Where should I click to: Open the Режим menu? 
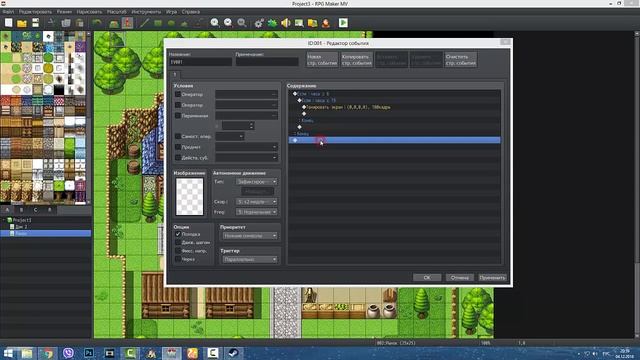click(x=64, y=12)
